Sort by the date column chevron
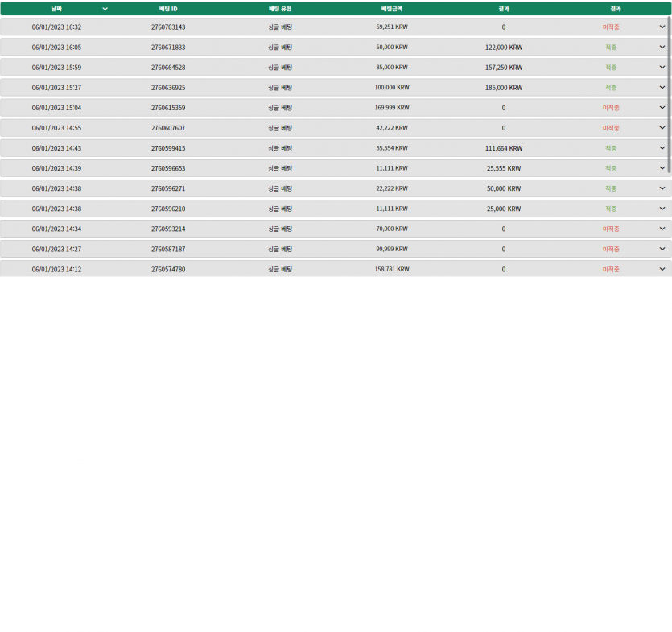Image resolution: width=672 pixels, height=632 pixels. pyautogui.click(x=105, y=9)
